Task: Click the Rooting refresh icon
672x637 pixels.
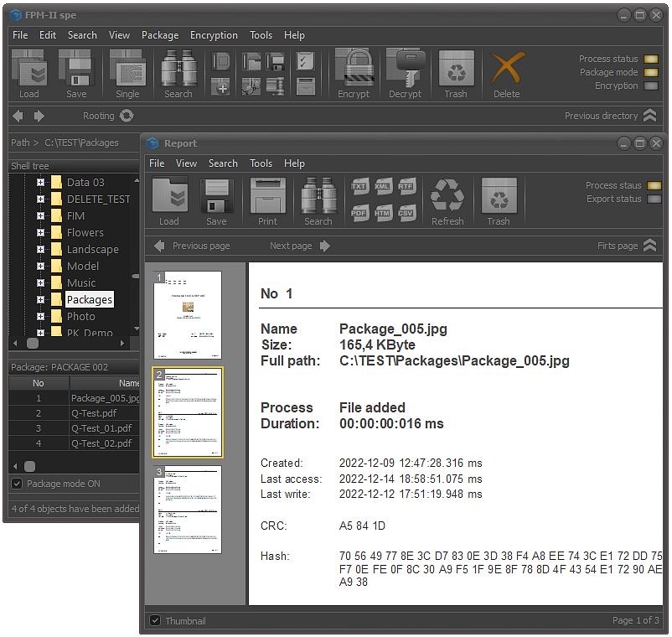Action: tap(127, 116)
